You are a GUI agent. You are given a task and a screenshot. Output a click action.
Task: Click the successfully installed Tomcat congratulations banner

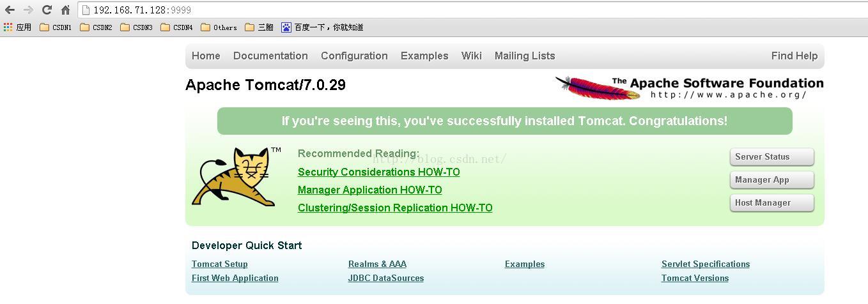point(505,121)
